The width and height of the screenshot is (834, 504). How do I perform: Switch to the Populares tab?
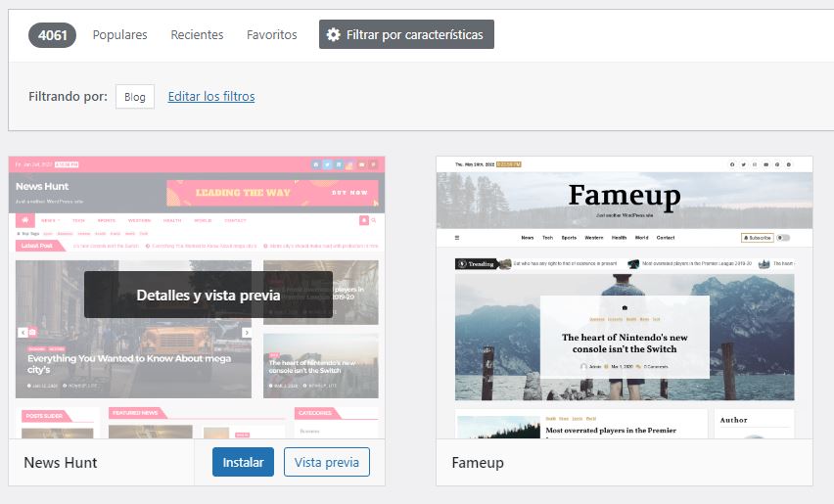[x=119, y=34]
